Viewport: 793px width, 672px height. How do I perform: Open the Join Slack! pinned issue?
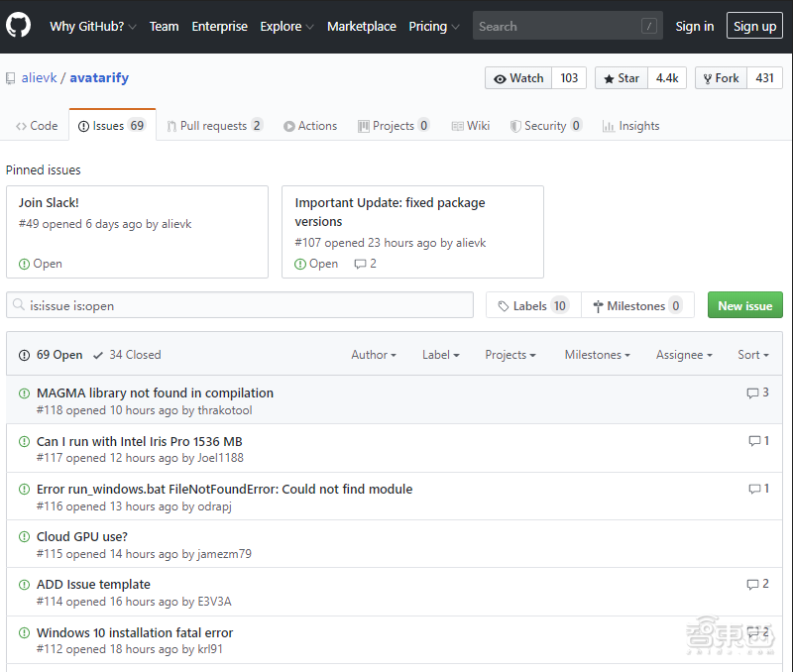click(49, 203)
